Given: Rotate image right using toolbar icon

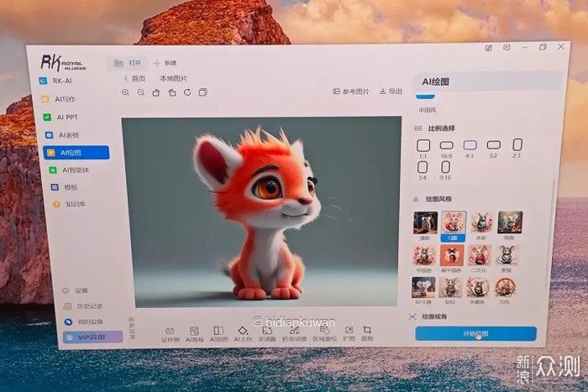Looking at the screenshot, I should [x=171, y=92].
